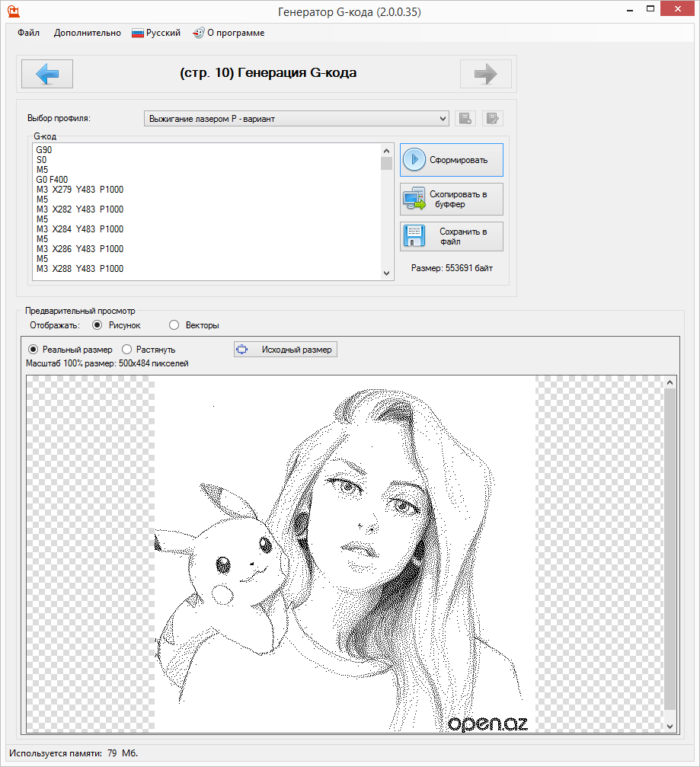Image resolution: width=700 pixels, height=767 pixels.
Task: Open the profile selection dropdown
Action: click(296, 118)
